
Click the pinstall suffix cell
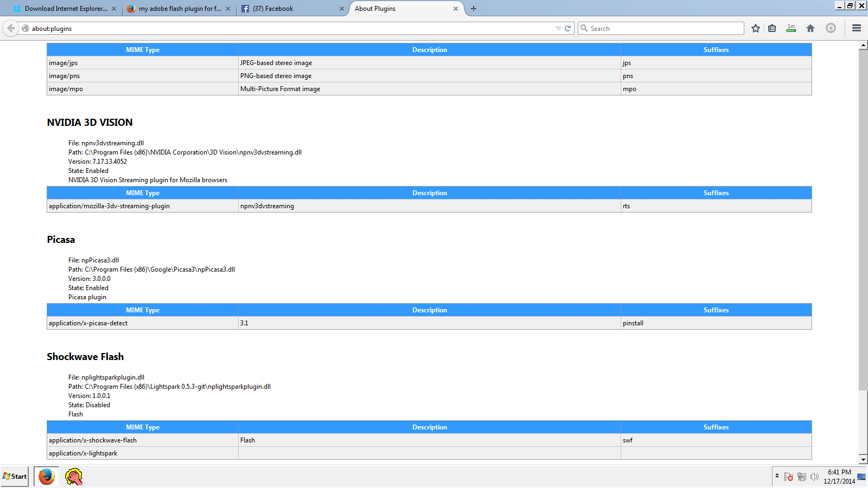point(716,323)
